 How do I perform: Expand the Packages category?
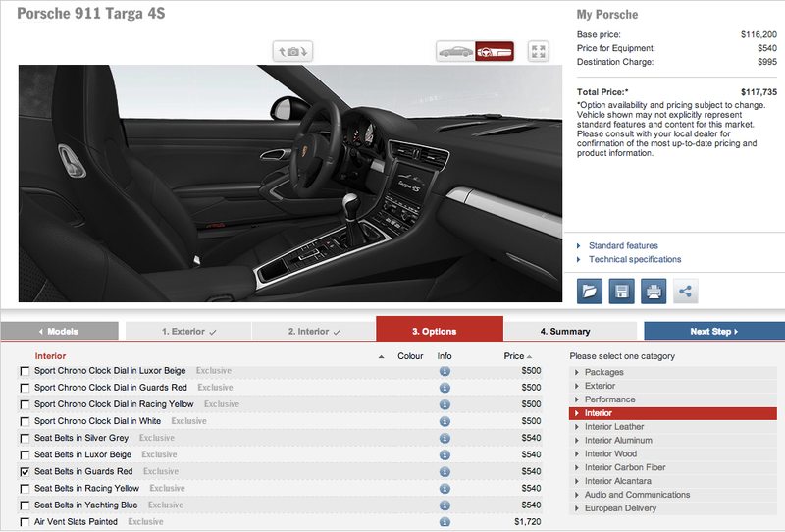[673, 372]
